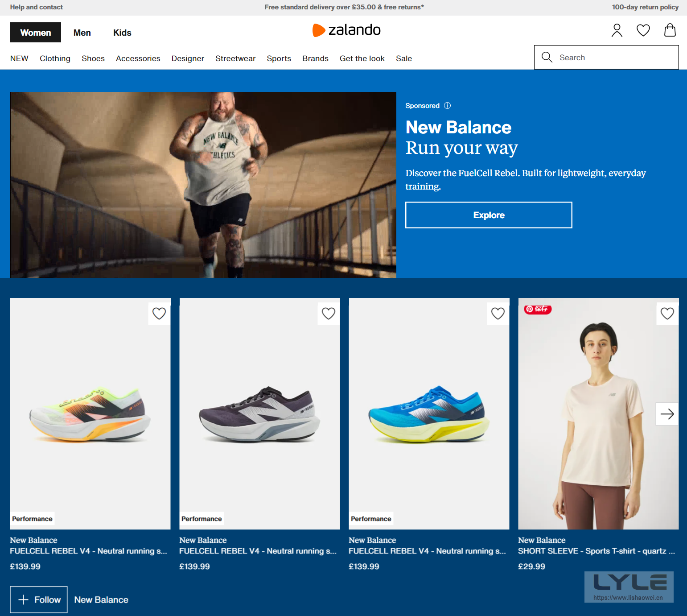The height and width of the screenshot is (616, 687).
Task: Click the Sponsored info icon
Action: [448, 106]
